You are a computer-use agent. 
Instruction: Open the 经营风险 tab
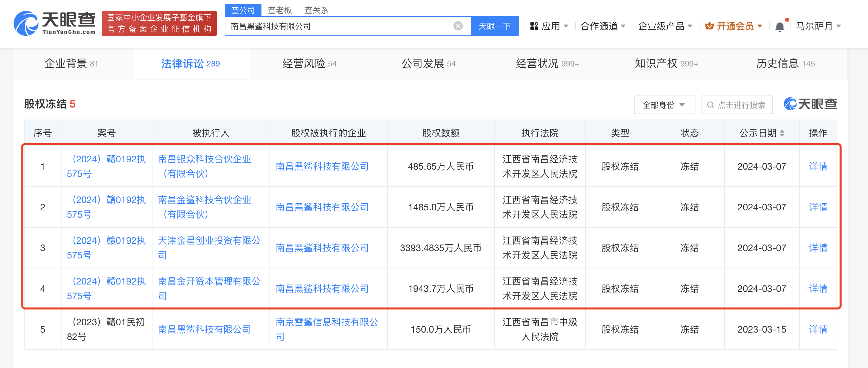pos(309,63)
